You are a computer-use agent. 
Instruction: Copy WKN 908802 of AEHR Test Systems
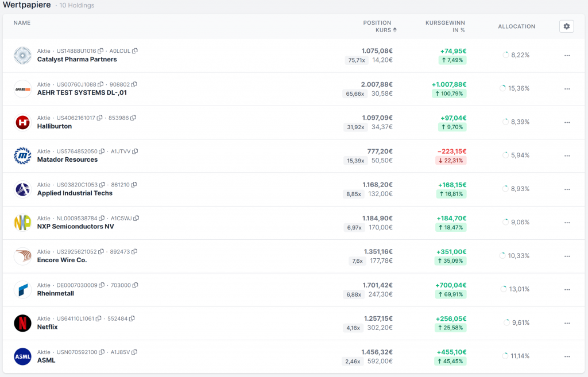(134, 84)
